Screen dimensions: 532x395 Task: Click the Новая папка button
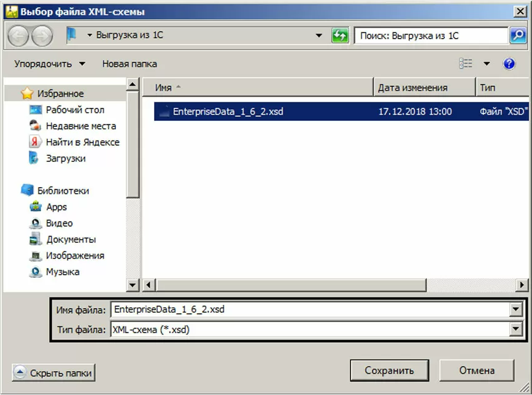(x=129, y=64)
